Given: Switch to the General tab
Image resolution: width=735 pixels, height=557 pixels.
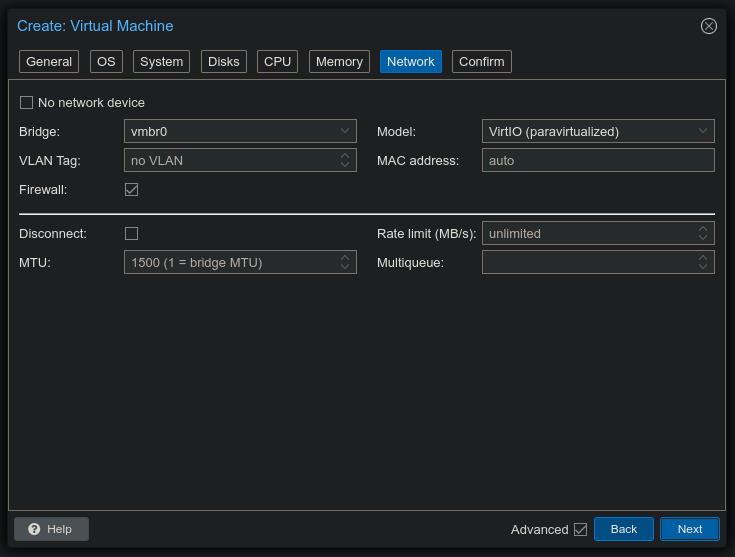Looking at the screenshot, I should pyautogui.click(x=49, y=62).
